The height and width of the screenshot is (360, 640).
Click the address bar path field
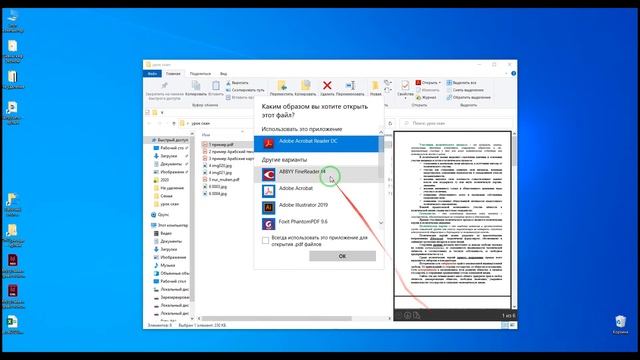coord(282,123)
